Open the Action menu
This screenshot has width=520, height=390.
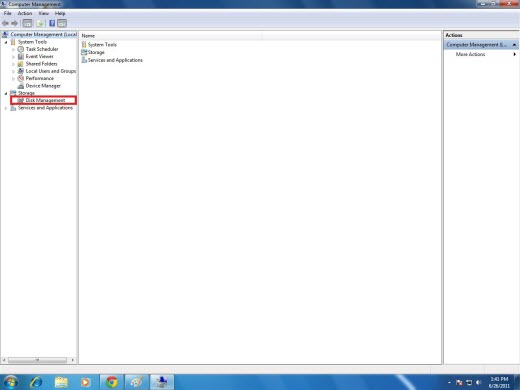click(25, 13)
